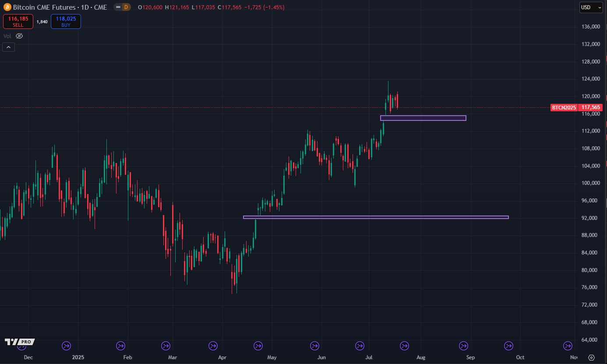Click the 116,185 SELL button
607x364 pixels.
click(x=18, y=22)
